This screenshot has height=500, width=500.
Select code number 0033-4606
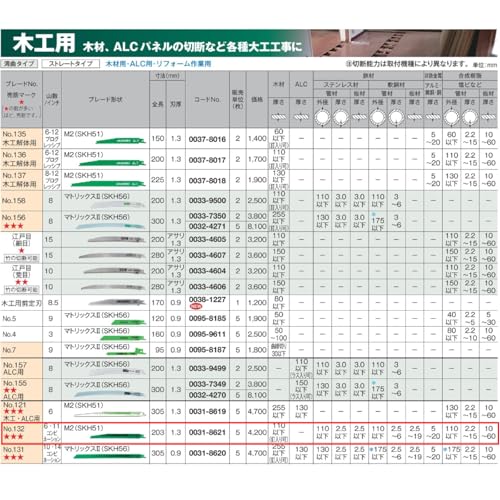click(x=207, y=287)
